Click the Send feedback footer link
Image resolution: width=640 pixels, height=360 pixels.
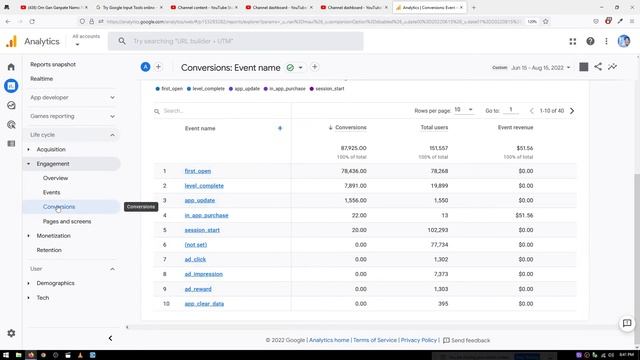click(x=467, y=340)
